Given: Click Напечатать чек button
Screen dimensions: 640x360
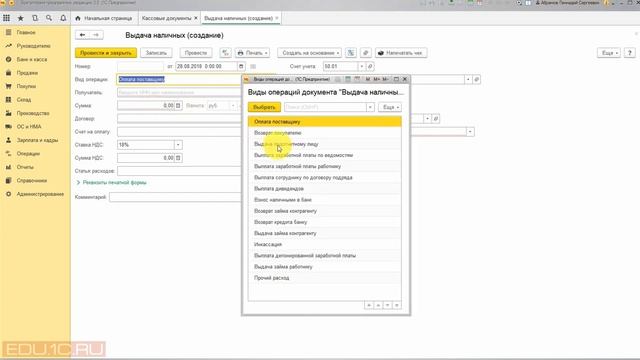Looking at the screenshot, I should click(x=401, y=53).
